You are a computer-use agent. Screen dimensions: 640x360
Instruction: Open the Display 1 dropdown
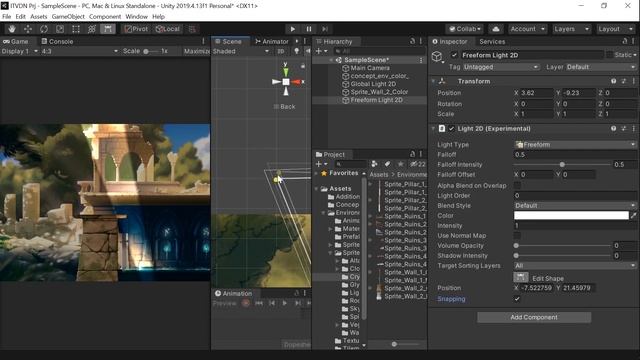[x=19, y=51]
